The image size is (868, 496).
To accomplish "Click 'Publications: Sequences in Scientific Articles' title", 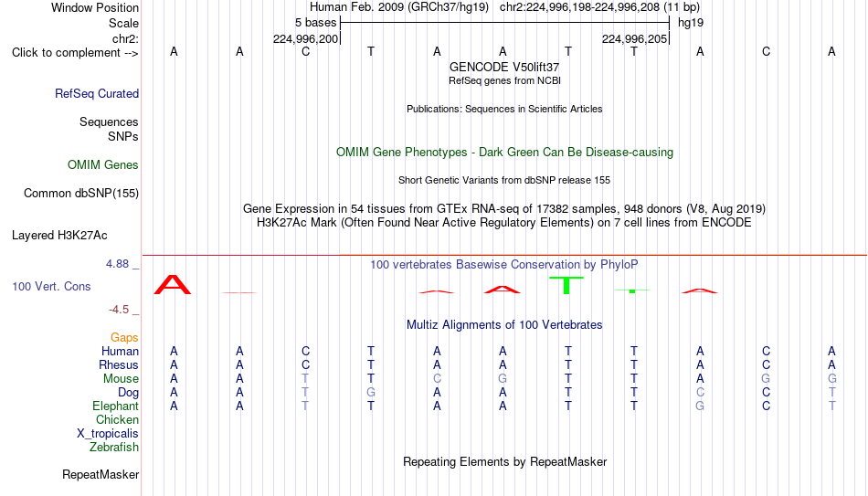I will click(504, 109).
